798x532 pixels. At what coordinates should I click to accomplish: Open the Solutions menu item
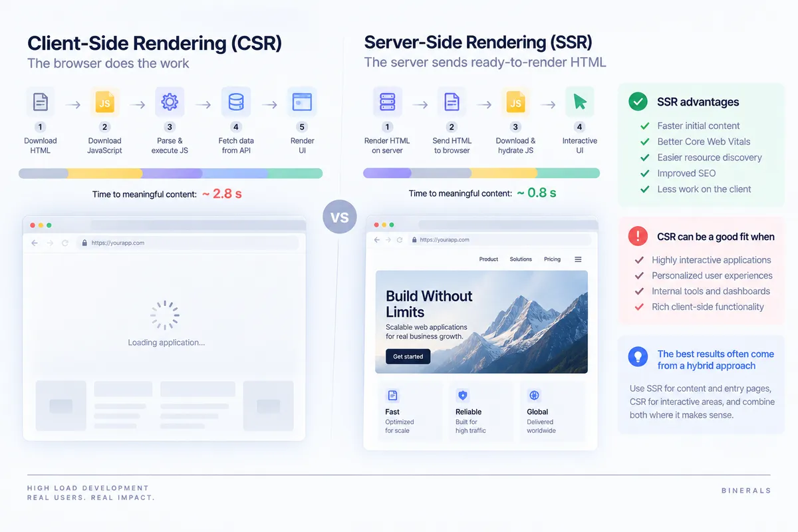(521, 259)
